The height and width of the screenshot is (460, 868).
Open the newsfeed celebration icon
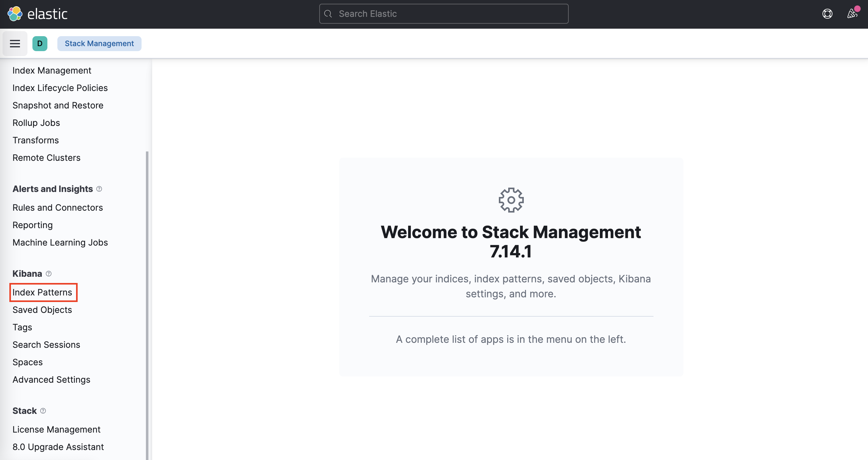852,14
